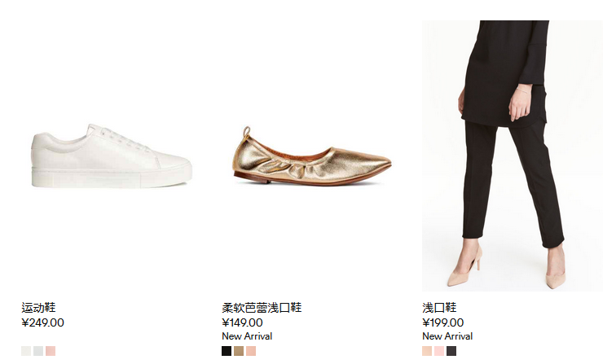Click the ¥249.00 sneaker price
616x364 pixels.
[x=42, y=322]
